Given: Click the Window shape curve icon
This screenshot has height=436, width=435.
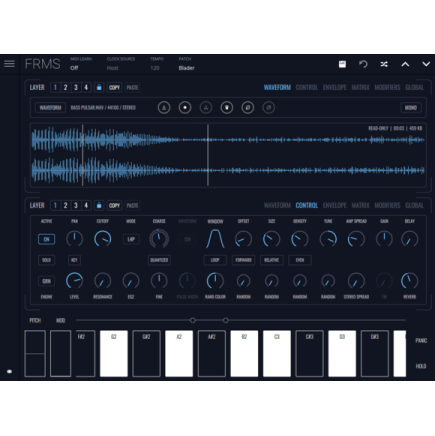Looking at the screenshot, I should click(x=215, y=239).
